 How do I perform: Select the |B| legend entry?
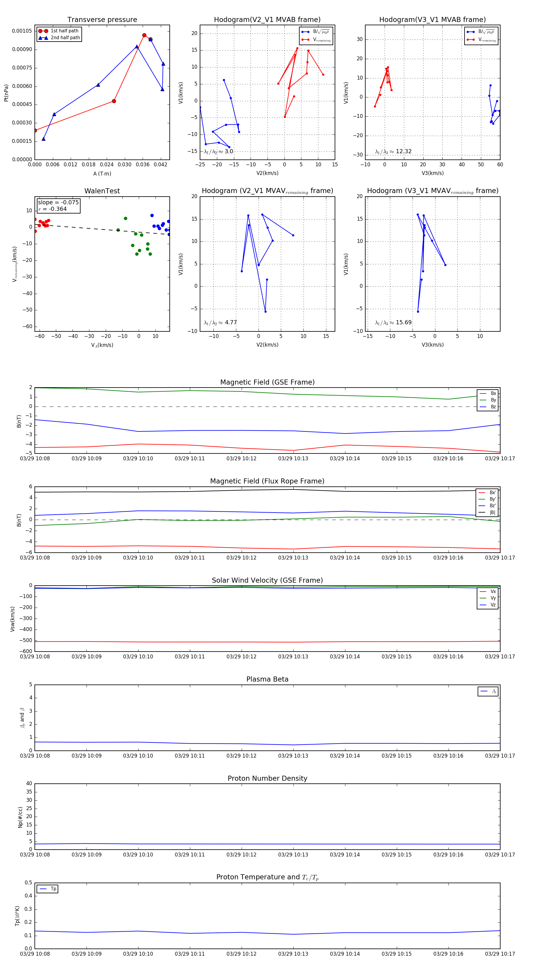[x=487, y=513]
